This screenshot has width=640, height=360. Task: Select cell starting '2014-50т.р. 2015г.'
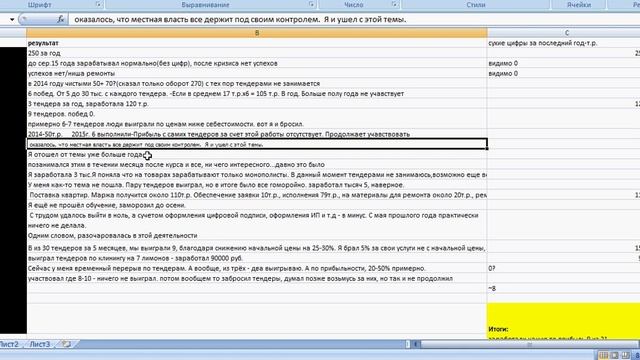pos(257,134)
